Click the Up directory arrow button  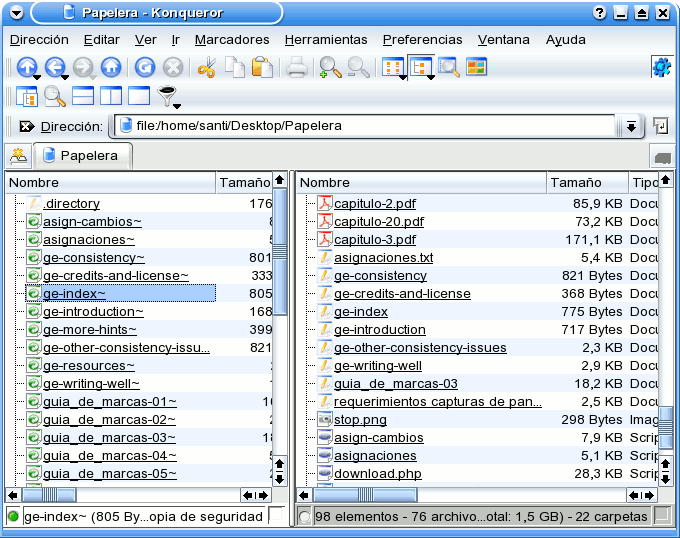pos(27,68)
